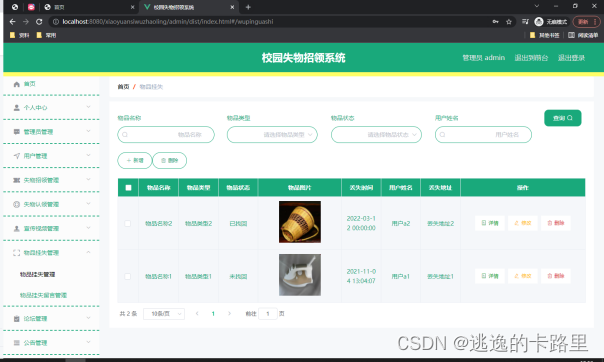Screen dimensions: 604x362
Task: Click 删除 for row 物品名称1
Action: click(556, 276)
